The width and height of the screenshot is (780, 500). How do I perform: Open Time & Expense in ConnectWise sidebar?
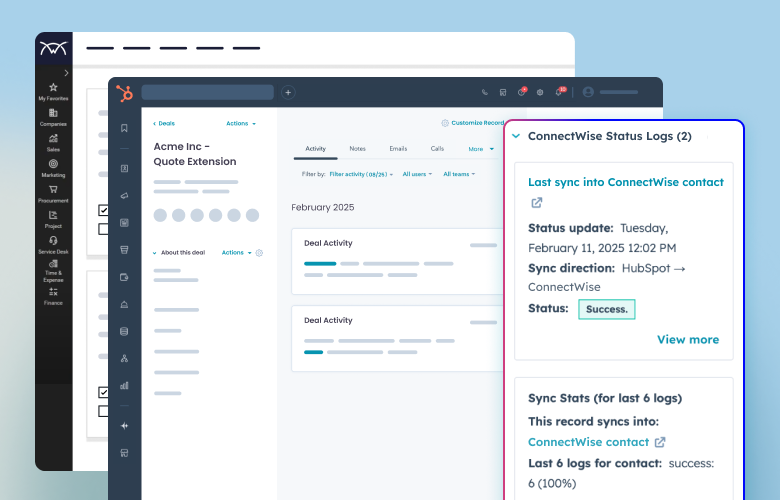click(x=53, y=271)
